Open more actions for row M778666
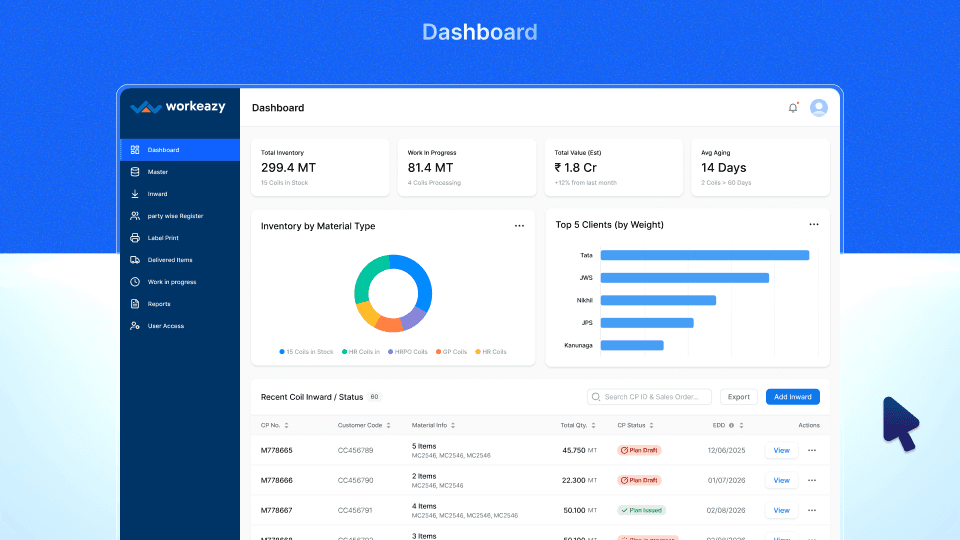 point(812,481)
